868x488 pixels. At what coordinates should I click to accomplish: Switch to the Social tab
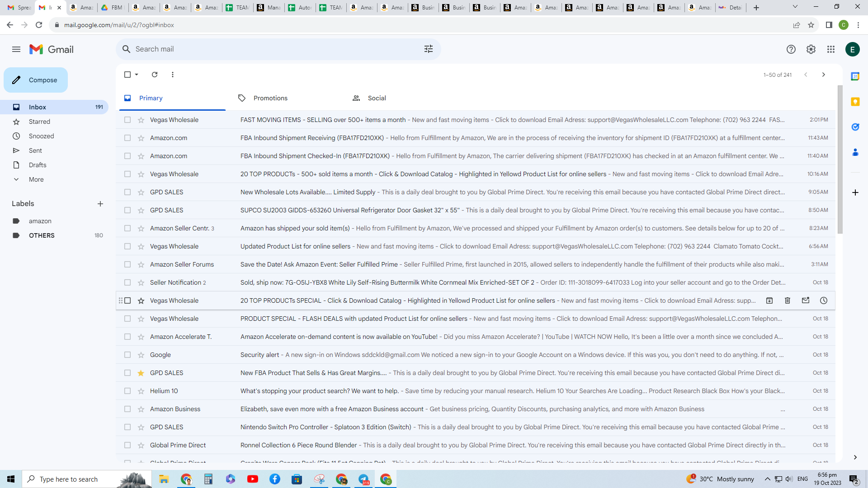pos(401,98)
